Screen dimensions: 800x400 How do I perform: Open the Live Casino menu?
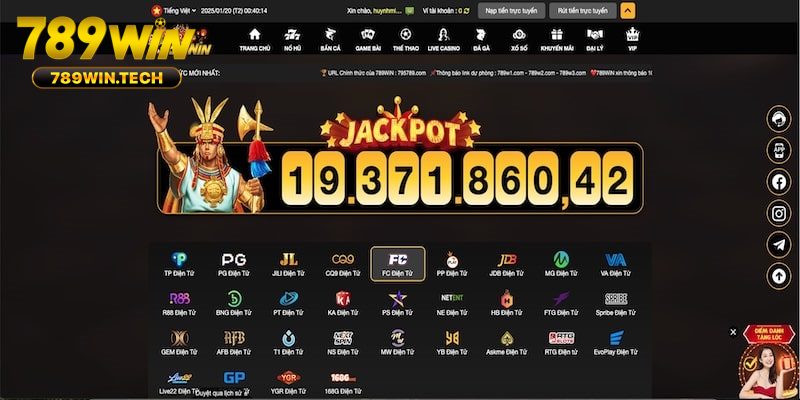pyautogui.click(x=443, y=40)
